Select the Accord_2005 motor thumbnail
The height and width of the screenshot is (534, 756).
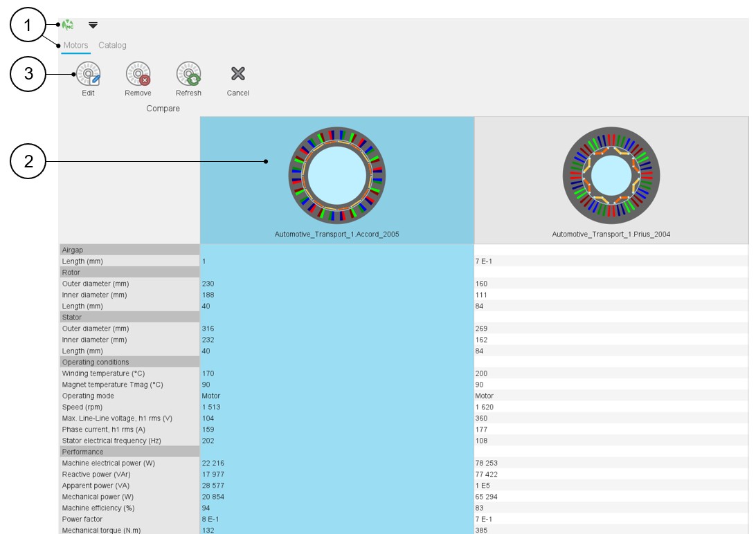point(336,176)
